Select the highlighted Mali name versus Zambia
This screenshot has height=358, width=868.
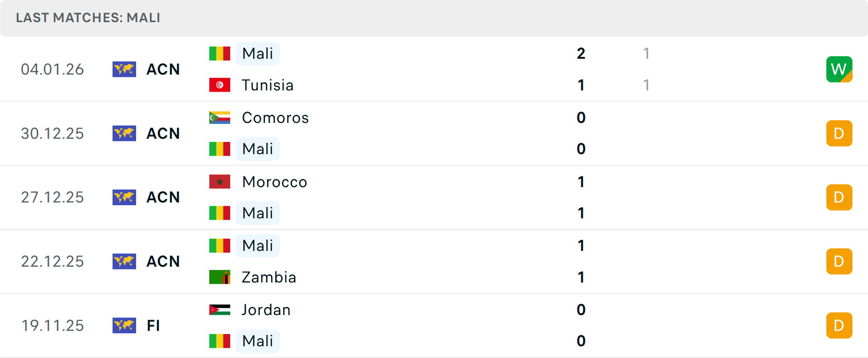coord(258,245)
